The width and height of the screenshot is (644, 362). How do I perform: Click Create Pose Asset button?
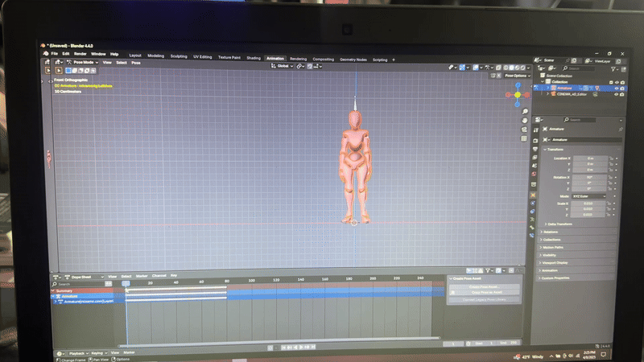[x=485, y=286]
